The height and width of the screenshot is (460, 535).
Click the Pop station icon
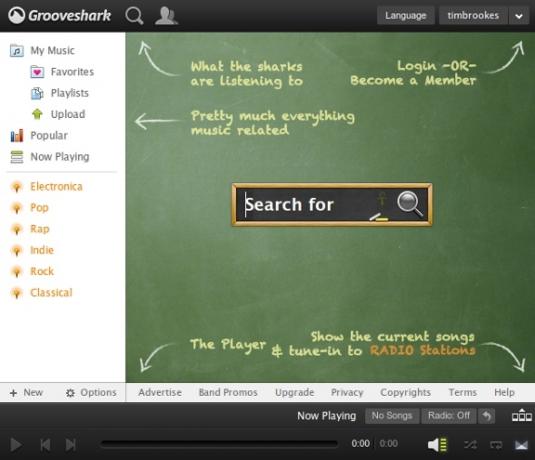coord(16,208)
